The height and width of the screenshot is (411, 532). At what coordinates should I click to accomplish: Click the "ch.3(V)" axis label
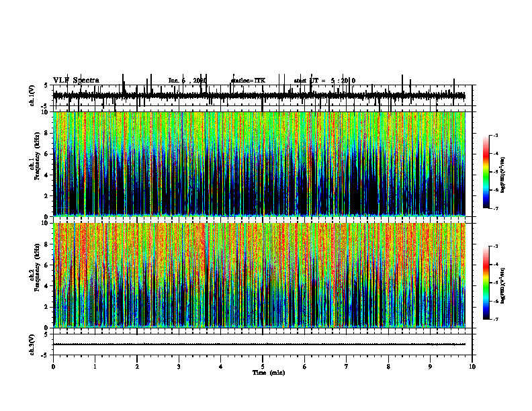pyautogui.click(x=32, y=345)
